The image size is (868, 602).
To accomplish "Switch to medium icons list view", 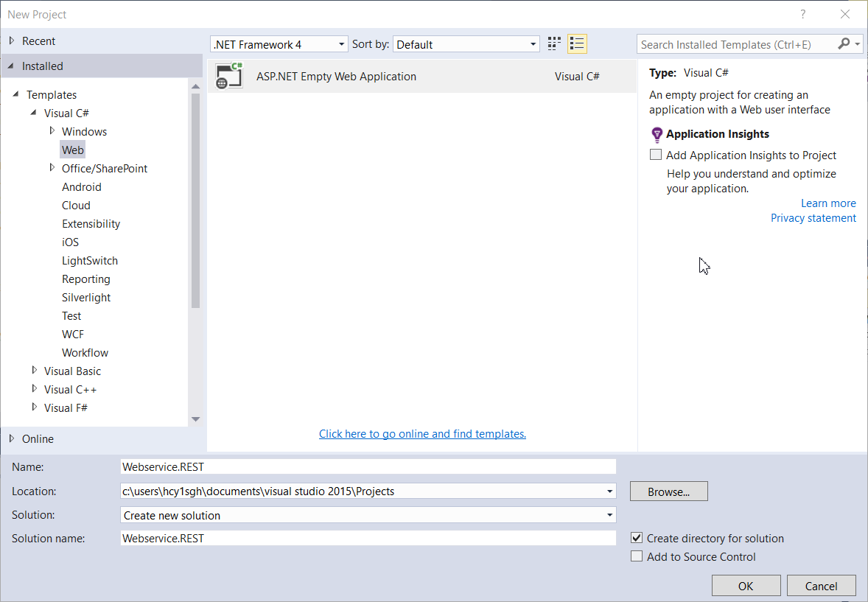I will (577, 43).
